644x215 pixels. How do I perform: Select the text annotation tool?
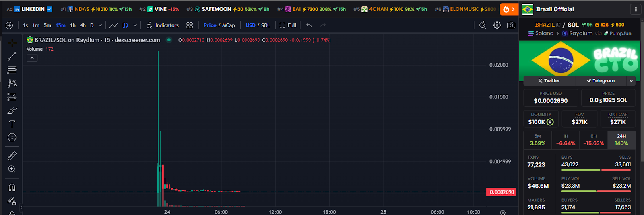tap(12, 124)
